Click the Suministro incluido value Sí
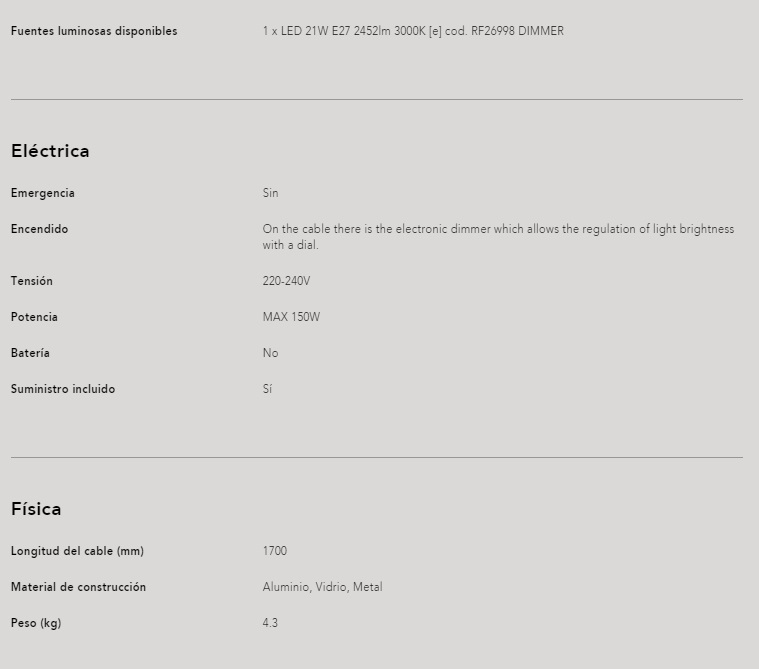 tap(267, 389)
